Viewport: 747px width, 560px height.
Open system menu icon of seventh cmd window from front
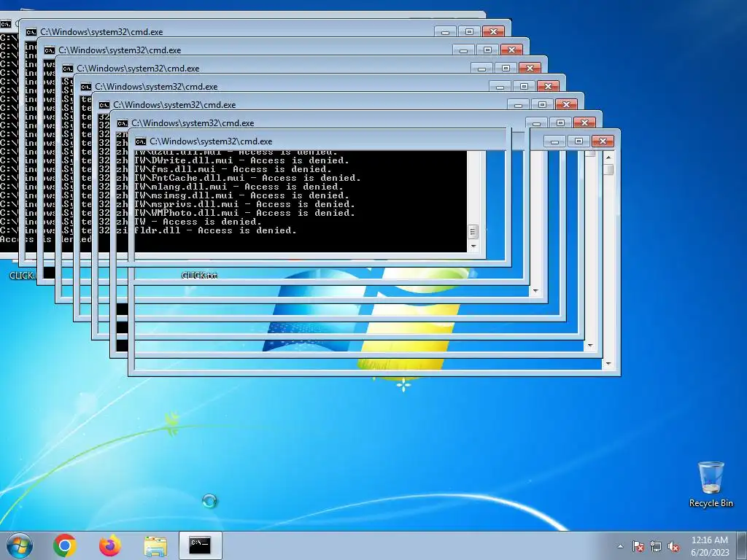[x=31, y=32]
